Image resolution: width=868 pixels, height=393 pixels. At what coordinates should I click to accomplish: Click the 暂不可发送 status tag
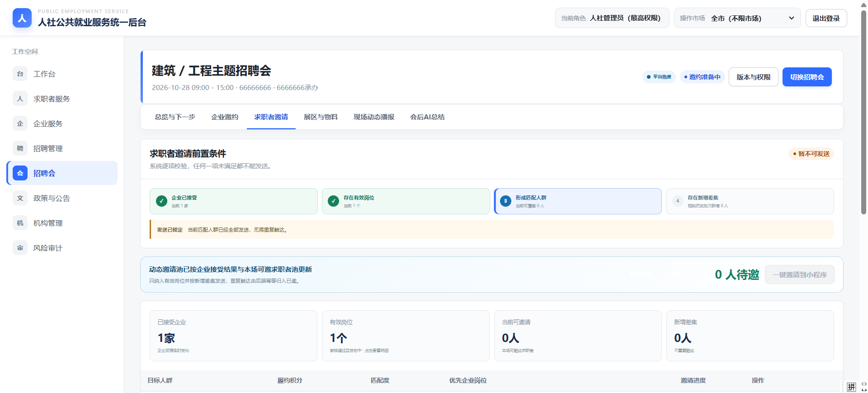point(811,154)
